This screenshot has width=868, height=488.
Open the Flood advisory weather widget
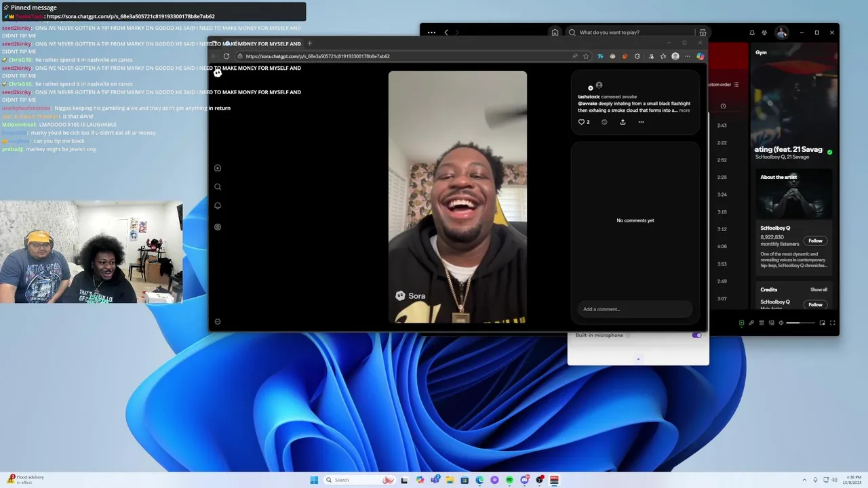(x=26, y=480)
